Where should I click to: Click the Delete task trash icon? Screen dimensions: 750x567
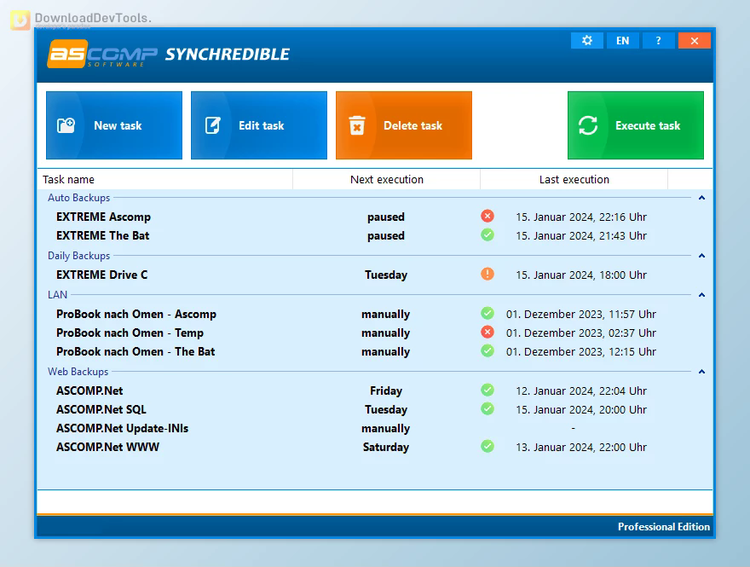[x=357, y=125]
